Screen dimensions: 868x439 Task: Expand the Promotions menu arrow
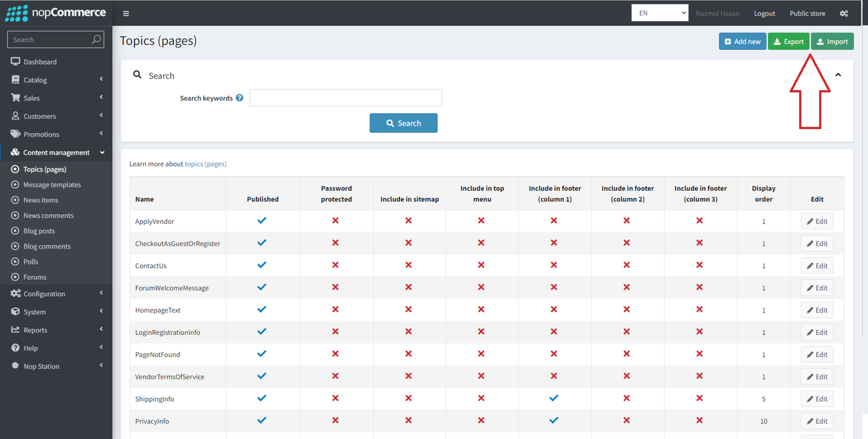click(101, 133)
